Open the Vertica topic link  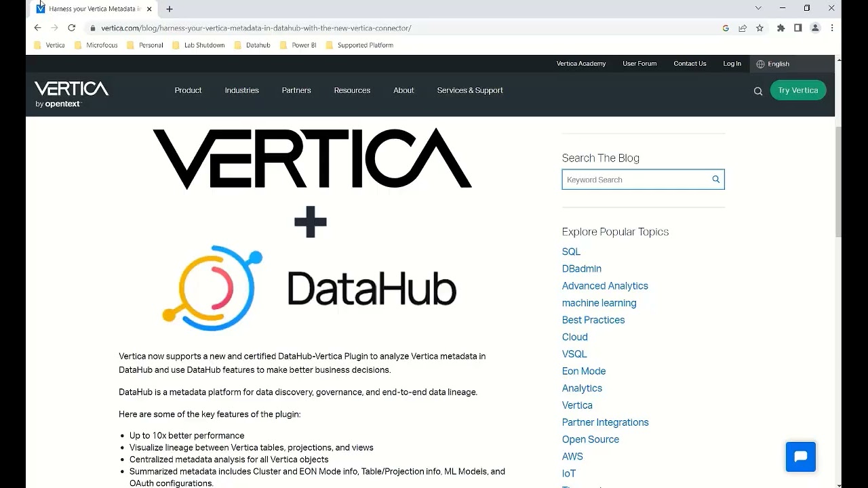tap(577, 405)
